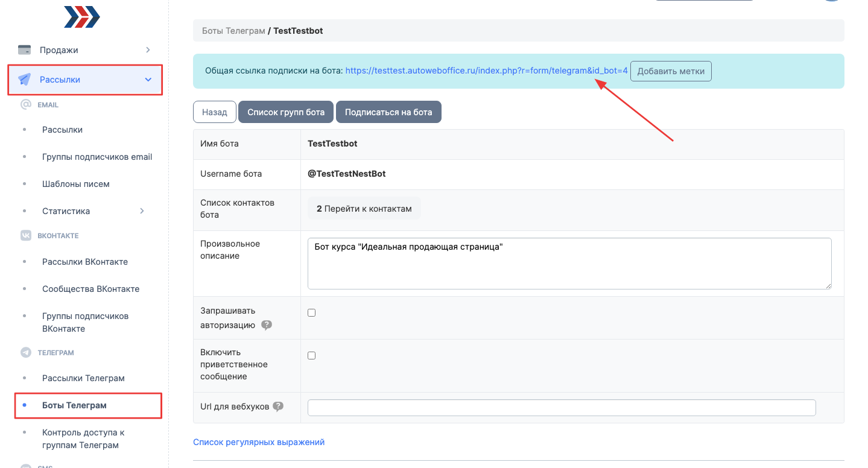Open the bot subscription URL link

click(486, 71)
